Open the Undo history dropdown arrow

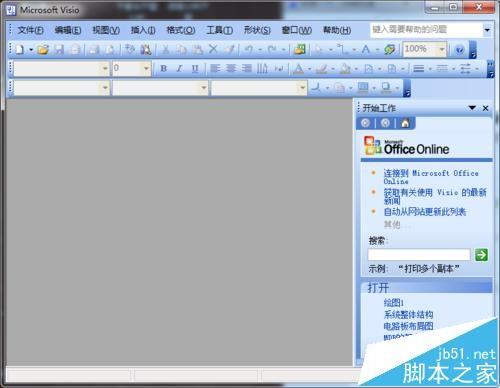[x=259, y=50]
